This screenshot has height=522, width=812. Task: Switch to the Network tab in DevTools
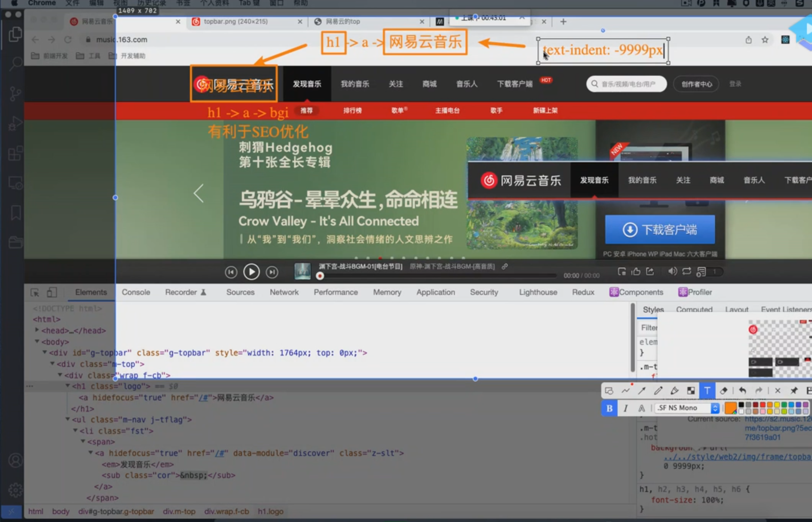284,292
